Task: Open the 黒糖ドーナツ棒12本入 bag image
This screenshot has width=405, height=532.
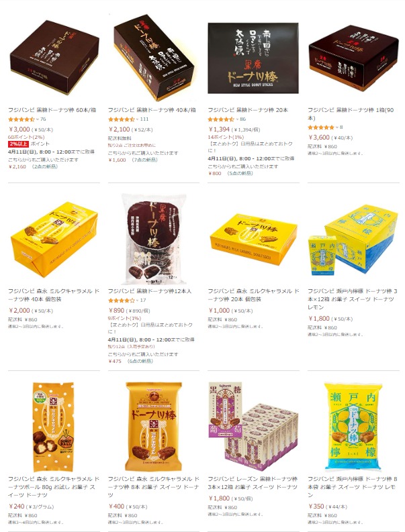Action: tap(154, 239)
